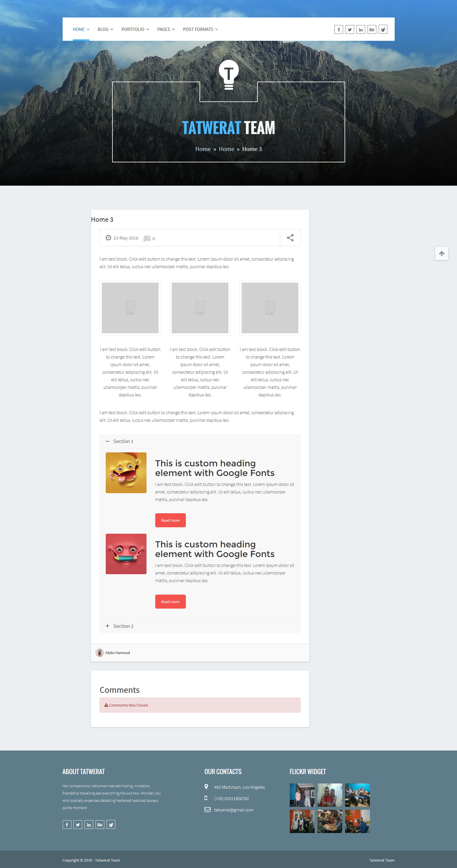Open Facebook icon in footer About section
Screen dimensions: 457x868
tap(67, 825)
